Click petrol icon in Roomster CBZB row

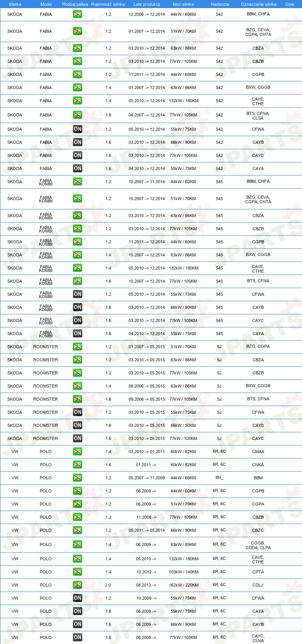pos(78,373)
